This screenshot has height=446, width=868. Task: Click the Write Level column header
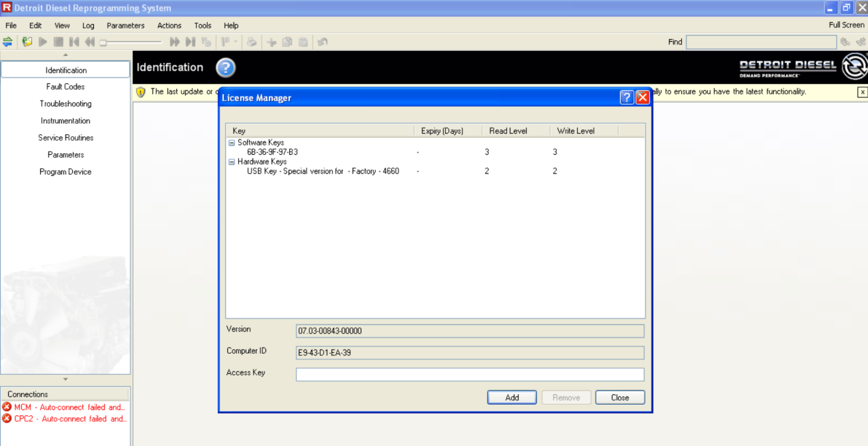coord(584,131)
